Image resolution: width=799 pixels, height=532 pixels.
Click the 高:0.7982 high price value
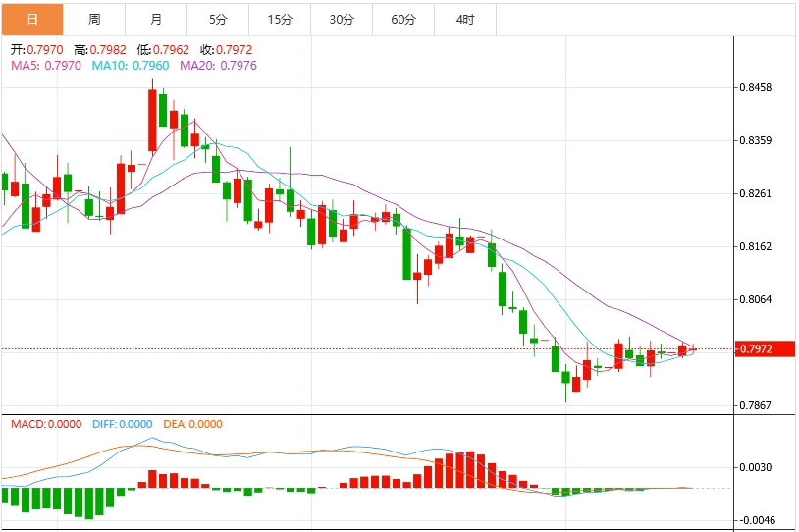coord(100,50)
